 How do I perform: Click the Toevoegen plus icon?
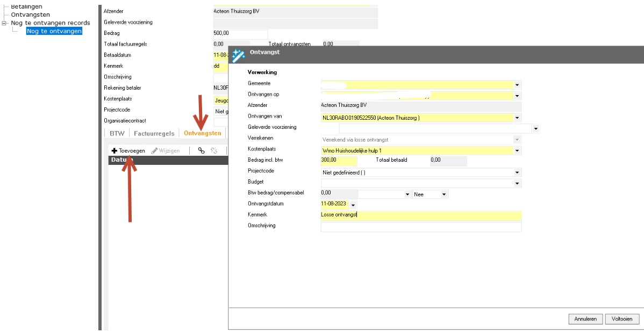pos(114,151)
